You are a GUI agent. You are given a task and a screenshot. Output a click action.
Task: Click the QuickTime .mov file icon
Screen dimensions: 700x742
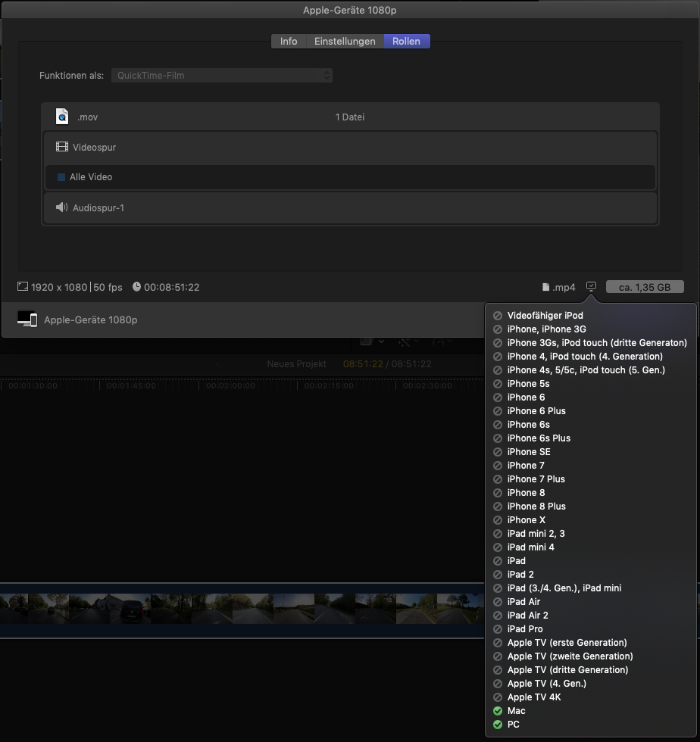pyautogui.click(x=62, y=117)
